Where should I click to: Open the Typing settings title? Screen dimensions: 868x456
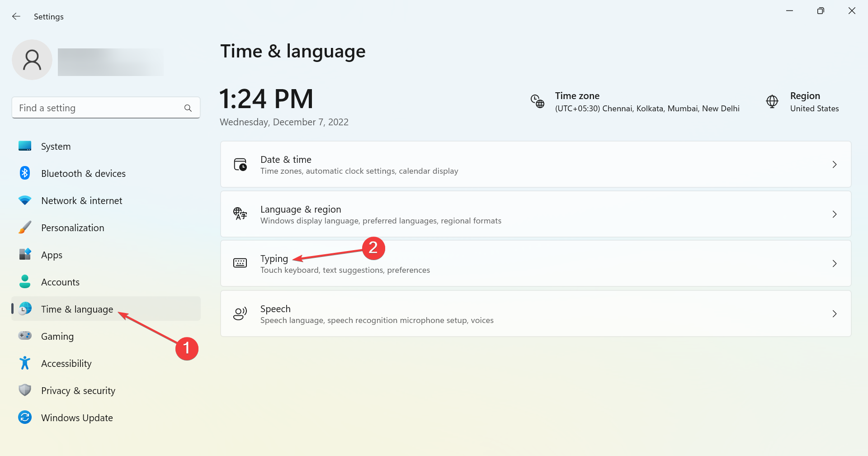274,259
